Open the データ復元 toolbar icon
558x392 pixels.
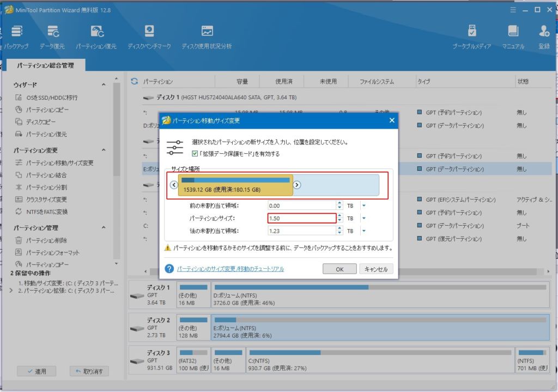click(x=52, y=32)
